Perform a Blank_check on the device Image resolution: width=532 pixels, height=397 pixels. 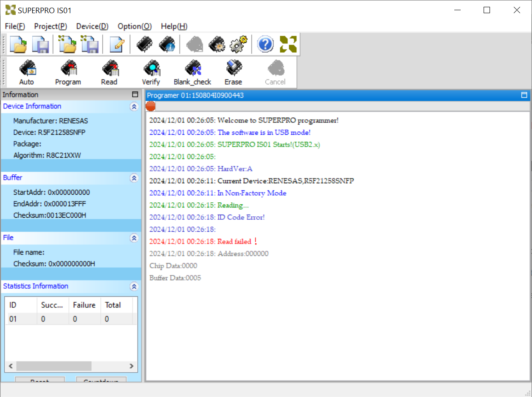tap(192, 73)
